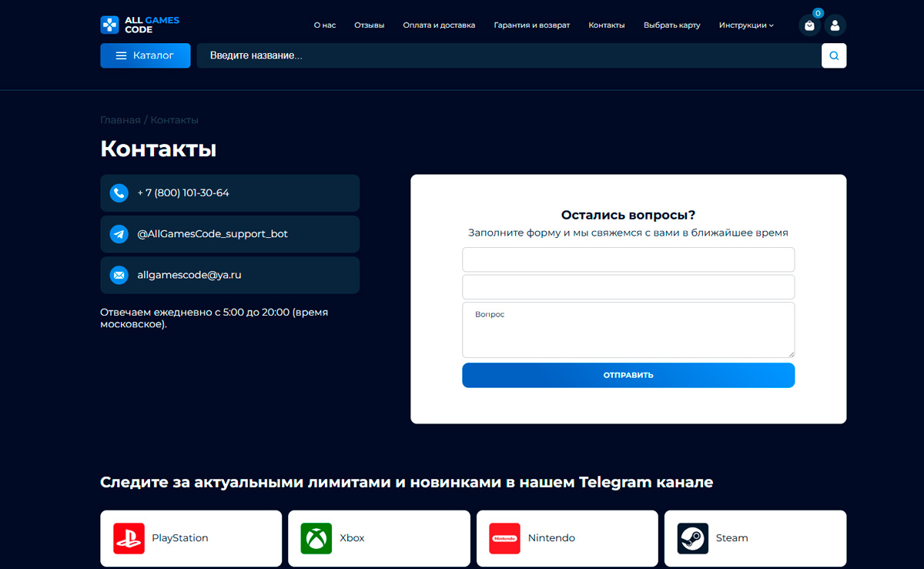
Task: Go to the О нас page
Action: 325,25
